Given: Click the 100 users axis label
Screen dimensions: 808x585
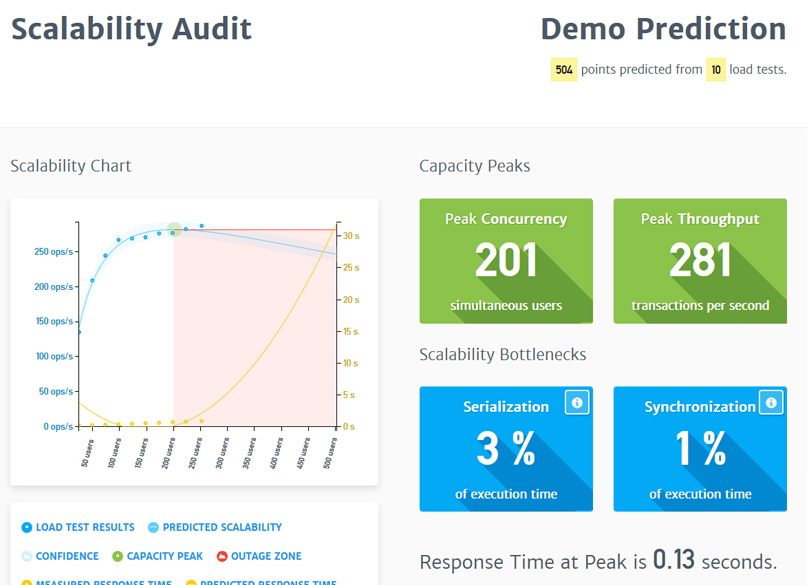Looking at the screenshot, I should (x=114, y=453).
